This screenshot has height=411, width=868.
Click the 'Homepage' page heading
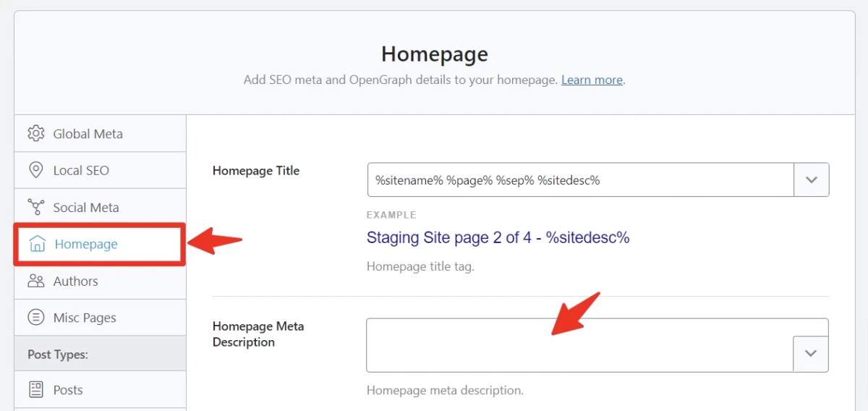pyautogui.click(x=435, y=54)
